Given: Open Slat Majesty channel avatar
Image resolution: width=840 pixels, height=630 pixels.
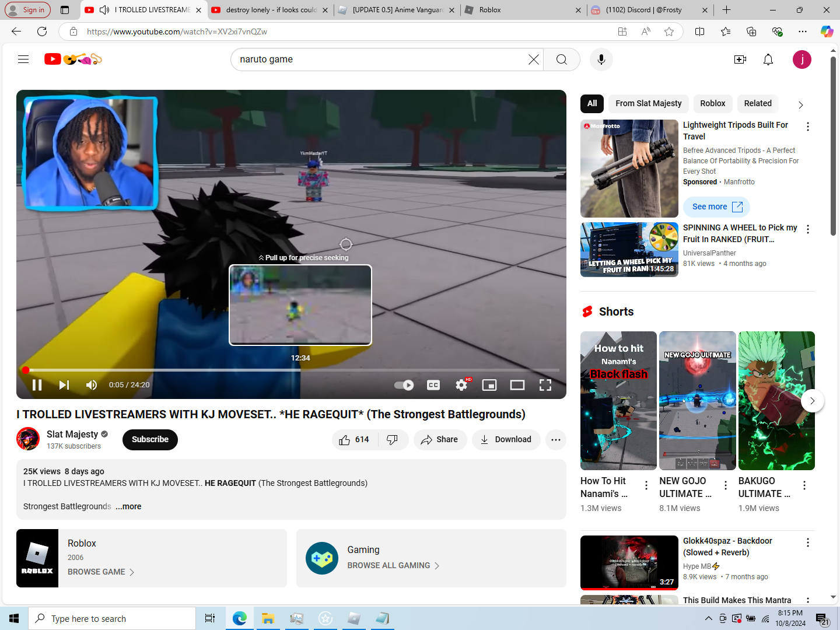Looking at the screenshot, I should pos(28,439).
